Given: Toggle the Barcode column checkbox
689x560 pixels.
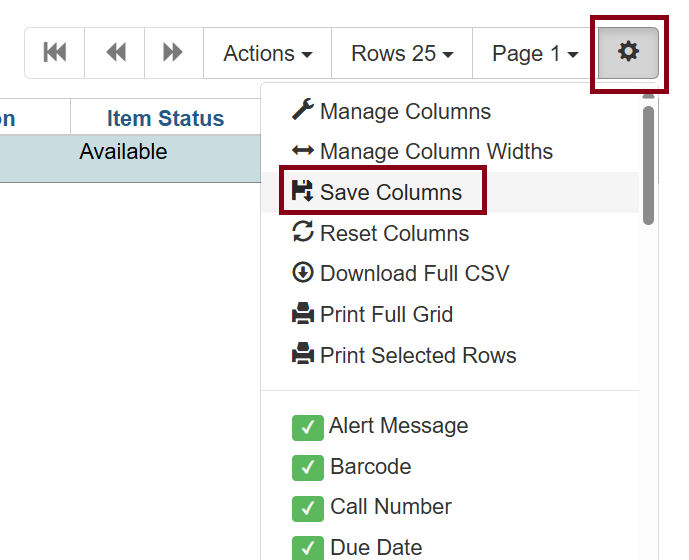Looking at the screenshot, I should (x=307, y=467).
